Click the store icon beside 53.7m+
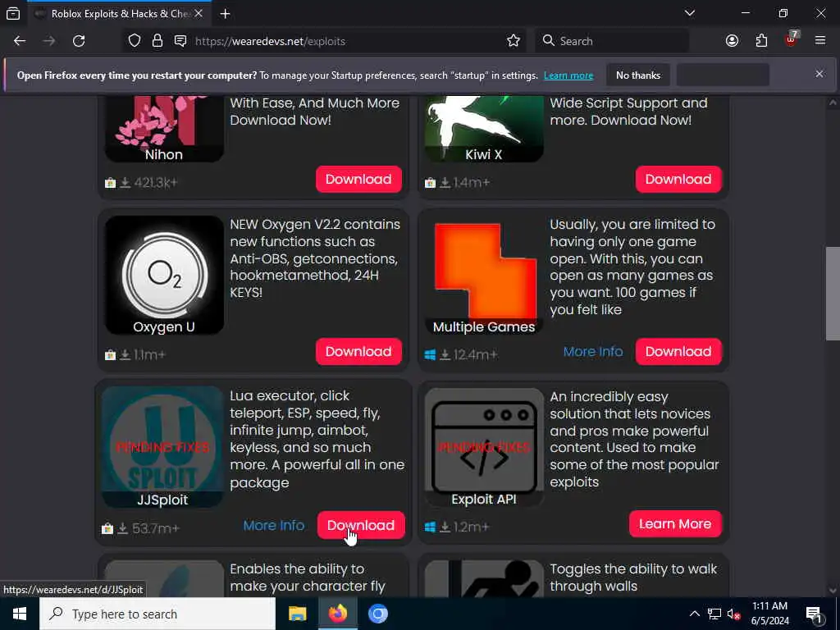 point(107,528)
